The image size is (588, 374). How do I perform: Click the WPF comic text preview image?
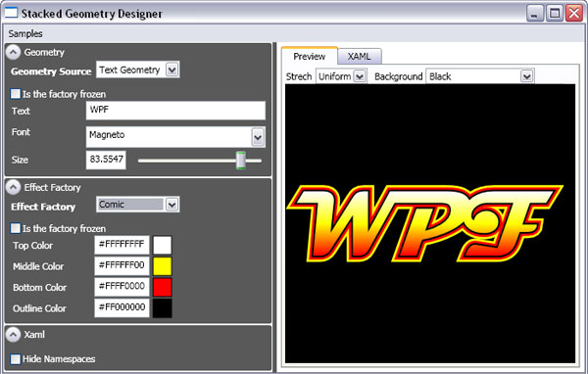pyautogui.click(x=424, y=223)
